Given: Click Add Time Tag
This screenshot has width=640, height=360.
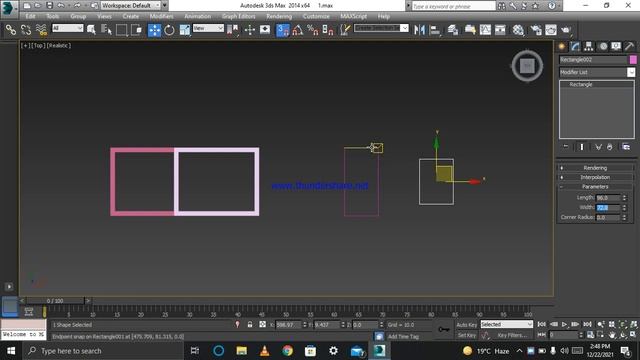Looking at the screenshot, I should (x=403, y=336).
